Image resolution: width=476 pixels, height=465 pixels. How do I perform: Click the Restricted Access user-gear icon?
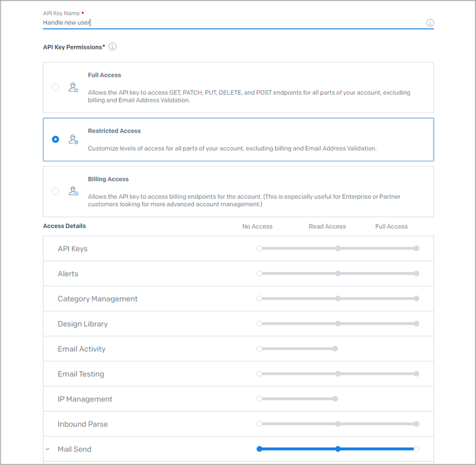click(73, 139)
